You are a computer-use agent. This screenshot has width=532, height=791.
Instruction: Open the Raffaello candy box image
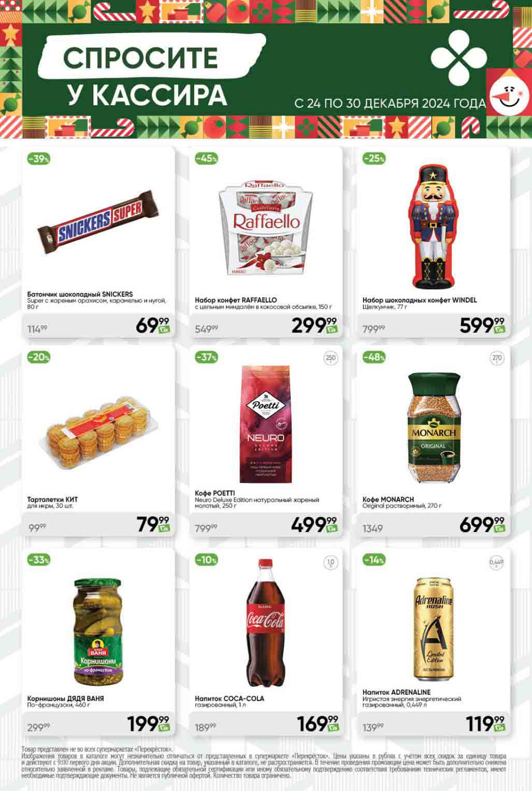coord(266,227)
